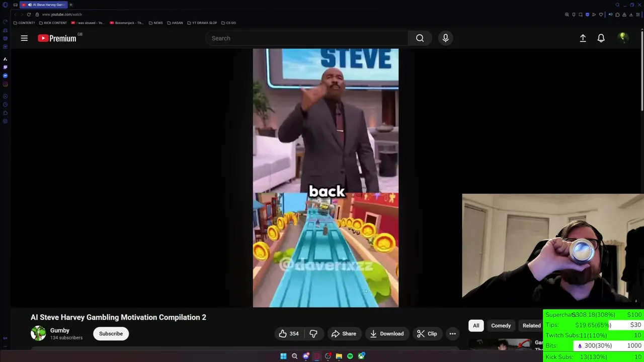This screenshot has height=362, width=644.
Task: Open the Gumby channel name link
Action: [x=60, y=330]
